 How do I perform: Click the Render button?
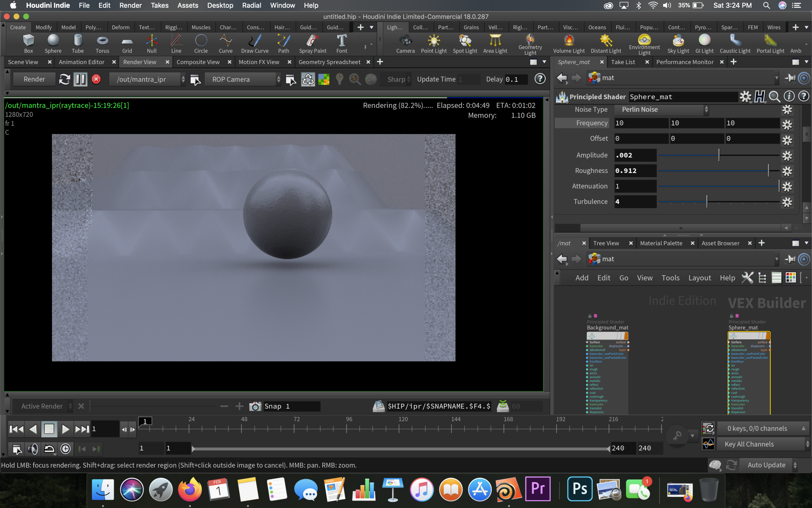coord(34,79)
